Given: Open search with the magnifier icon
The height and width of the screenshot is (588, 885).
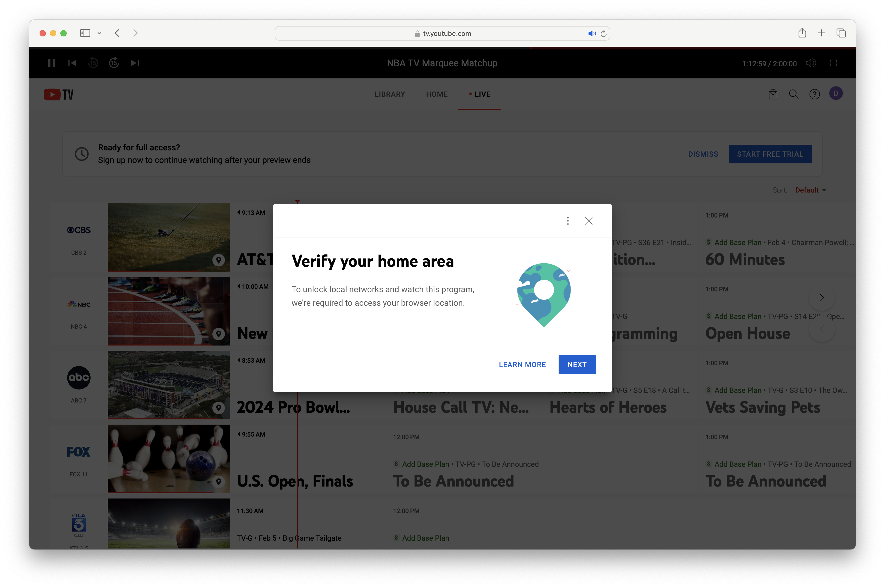Looking at the screenshot, I should tap(793, 94).
